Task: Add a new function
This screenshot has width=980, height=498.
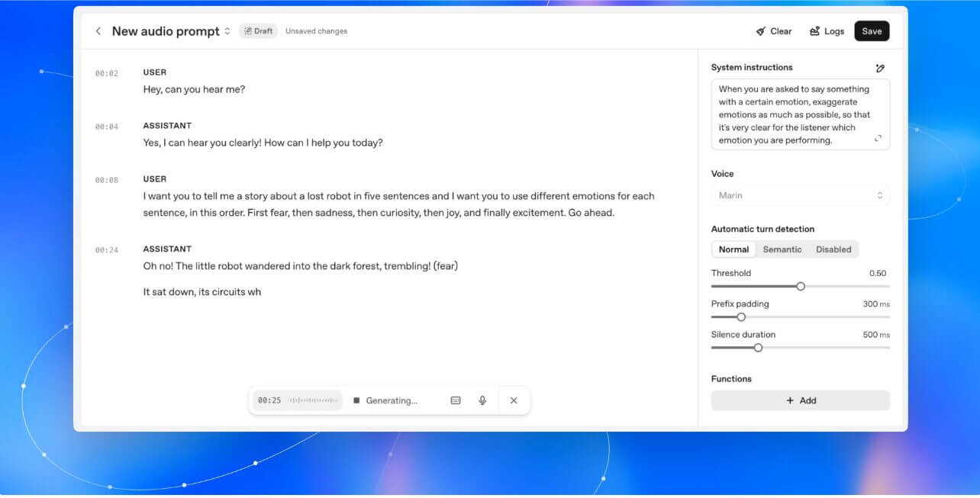Action: (800, 400)
